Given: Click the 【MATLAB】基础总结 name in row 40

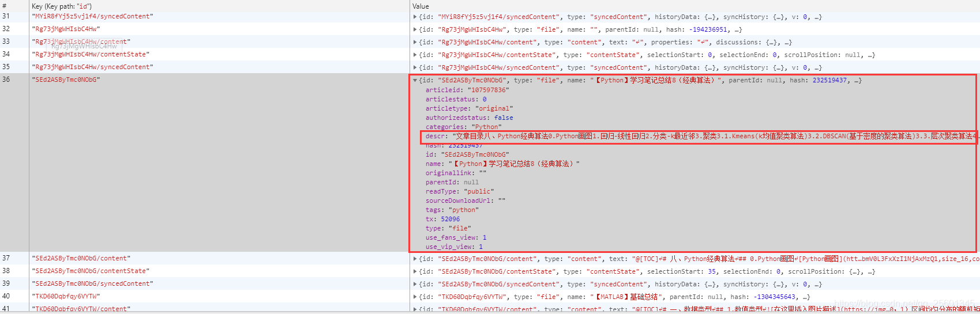Looking at the screenshot, I should click(627, 297).
